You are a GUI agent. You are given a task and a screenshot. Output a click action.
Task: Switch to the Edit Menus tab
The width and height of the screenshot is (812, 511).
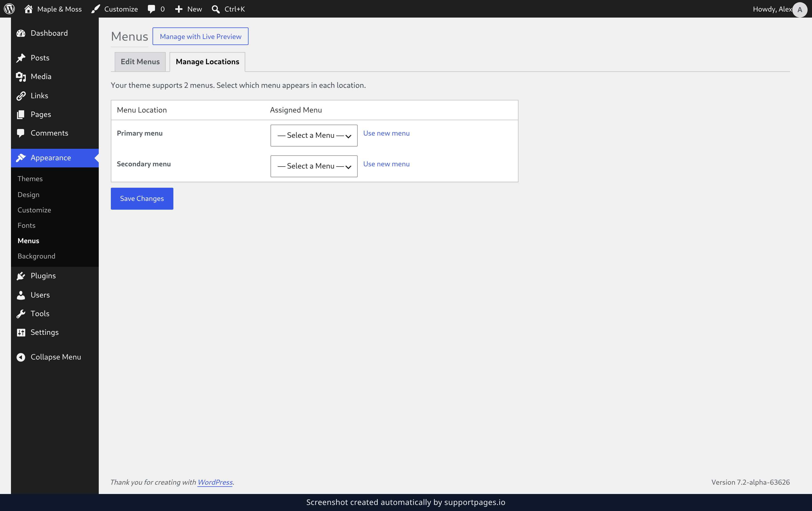pyautogui.click(x=140, y=62)
